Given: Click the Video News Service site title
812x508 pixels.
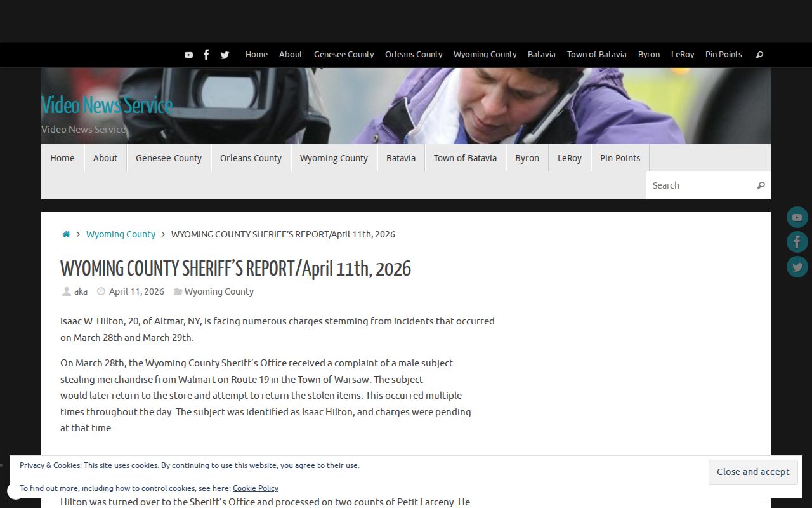Looking at the screenshot, I should tap(107, 105).
